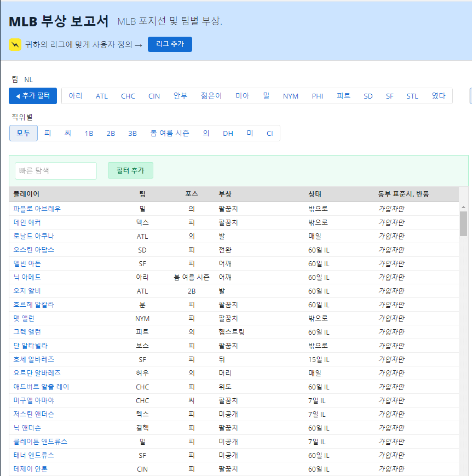Select the CI position tab
The image size is (472, 476).
(269, 133)
